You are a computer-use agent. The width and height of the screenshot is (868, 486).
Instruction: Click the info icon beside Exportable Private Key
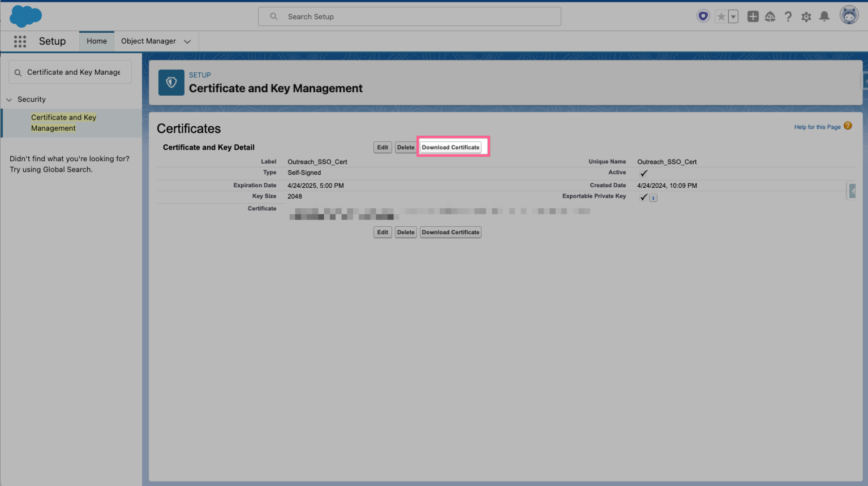coord(653,197)
